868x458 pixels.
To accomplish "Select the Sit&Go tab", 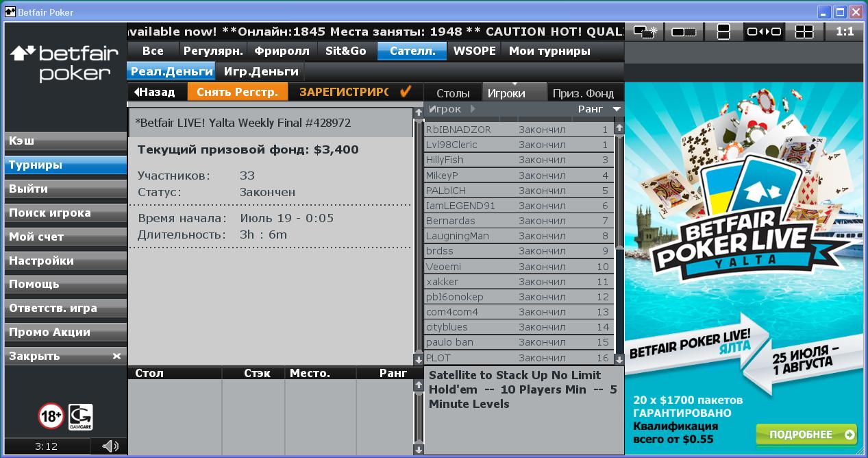I will pos(346,51).
